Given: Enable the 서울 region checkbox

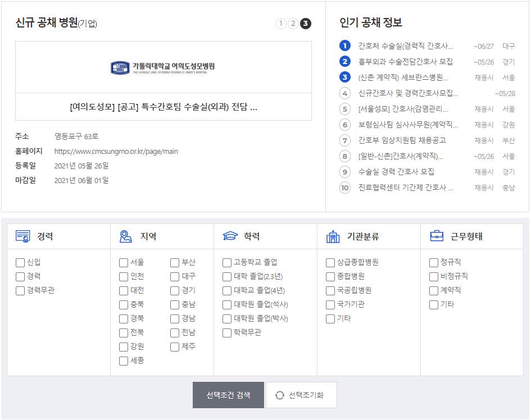Looking at the screenshot, I should (x=124, y=262).
